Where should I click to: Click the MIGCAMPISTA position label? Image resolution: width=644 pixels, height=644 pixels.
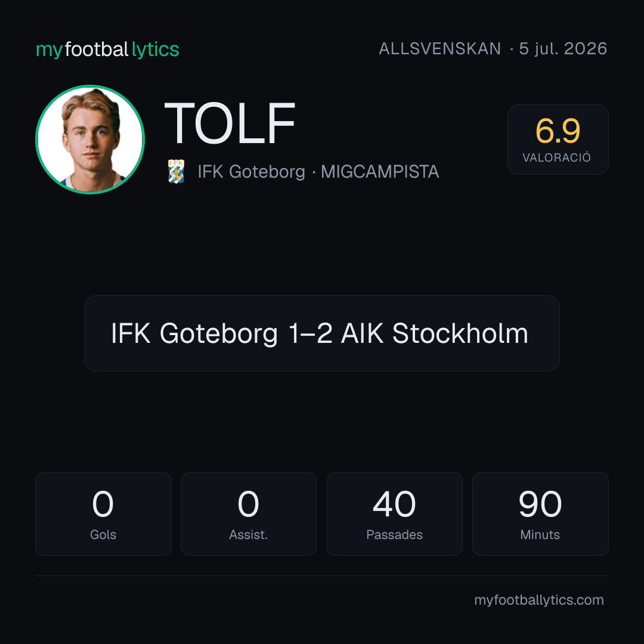tap(380, 172)
